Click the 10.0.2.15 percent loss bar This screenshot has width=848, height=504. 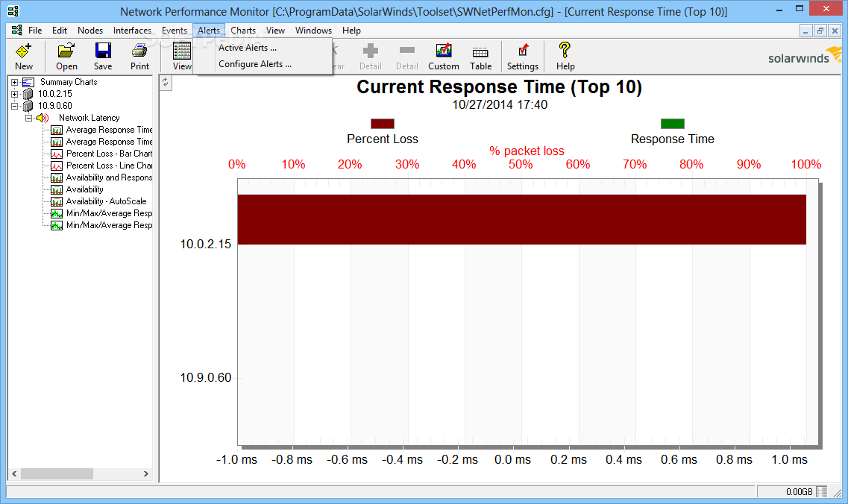[522, 219]
